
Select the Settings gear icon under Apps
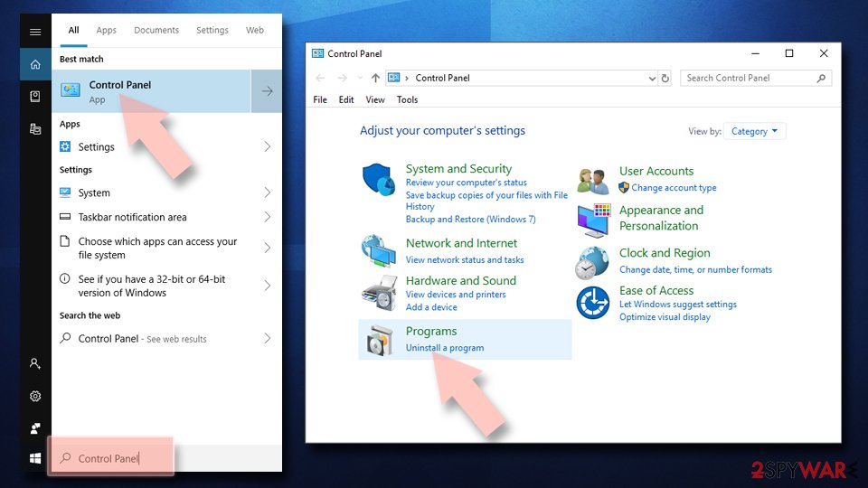click(65, 146)
